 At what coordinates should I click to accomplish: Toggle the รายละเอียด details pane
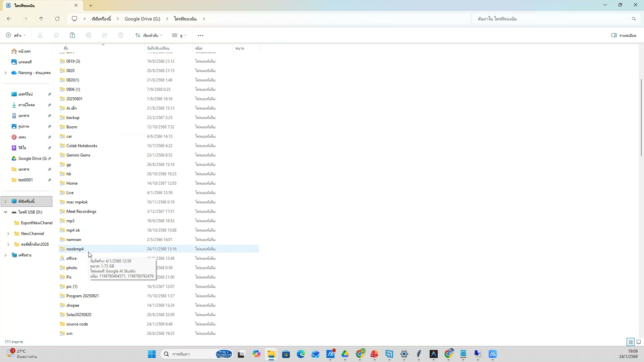(x=623, y=35)
